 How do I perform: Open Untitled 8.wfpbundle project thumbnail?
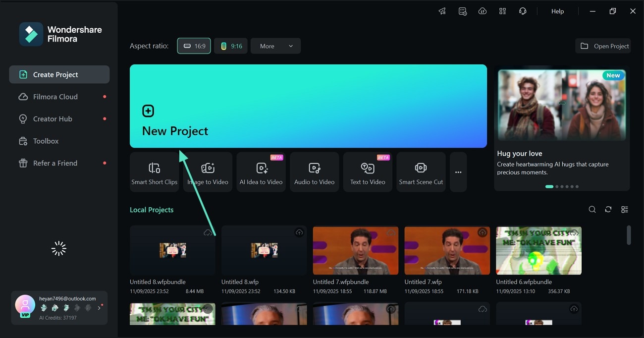pos(172,250)
